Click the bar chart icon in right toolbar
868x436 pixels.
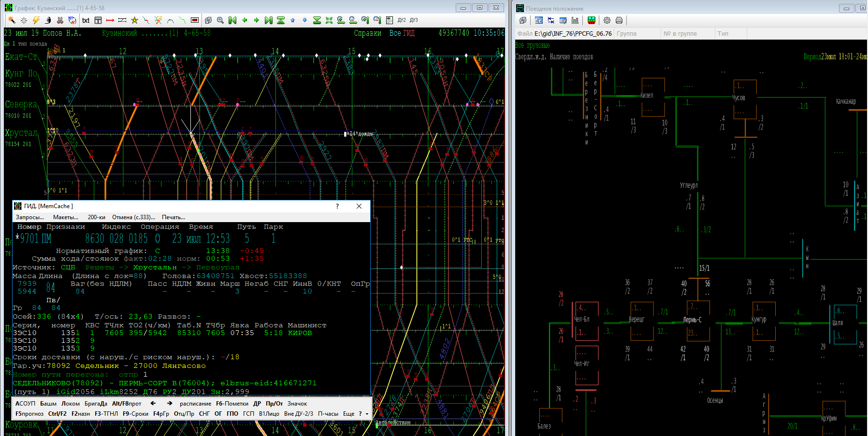575,20
